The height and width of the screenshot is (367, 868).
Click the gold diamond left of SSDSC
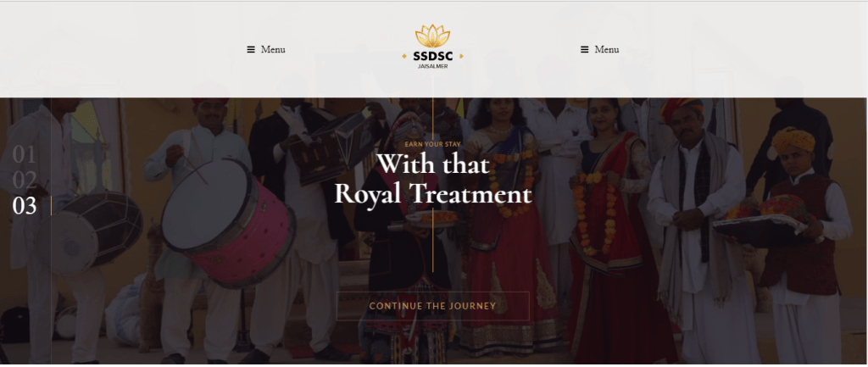pos(404,56)
